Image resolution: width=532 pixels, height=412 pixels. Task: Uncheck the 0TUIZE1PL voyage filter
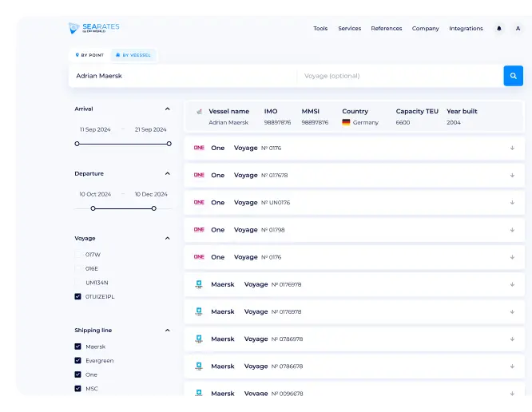pos(77,296)
